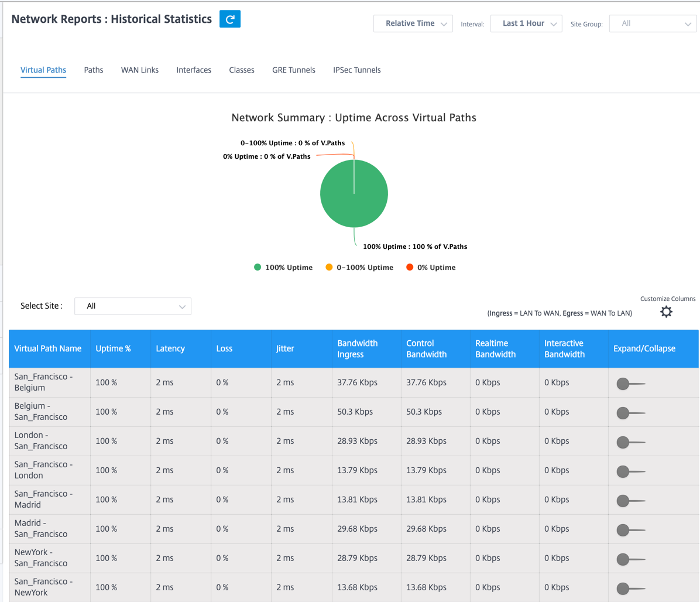This screenshot has height=602, width=700.
Task: Toggle the San_Francisco - NewYork row expander
Action: pos(631,589)
